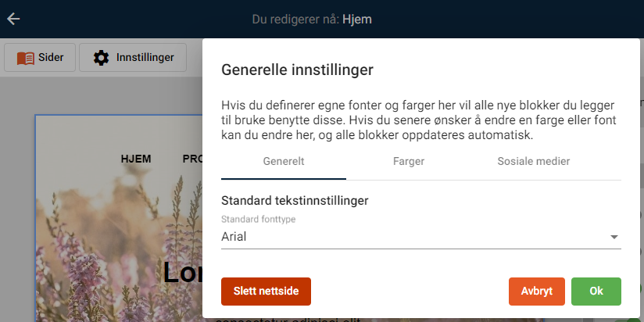
Task: Click the partially hidden PRO menu link
Action: point(192,159)
